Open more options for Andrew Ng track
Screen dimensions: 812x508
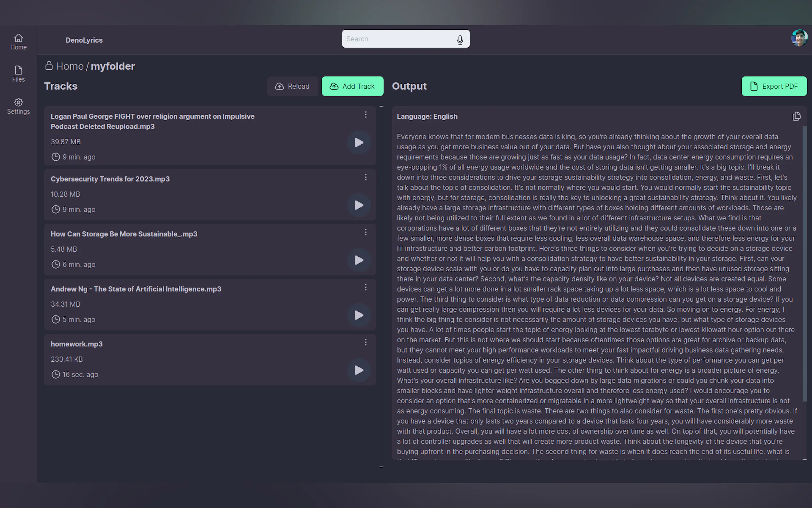(x=365, y=287)
